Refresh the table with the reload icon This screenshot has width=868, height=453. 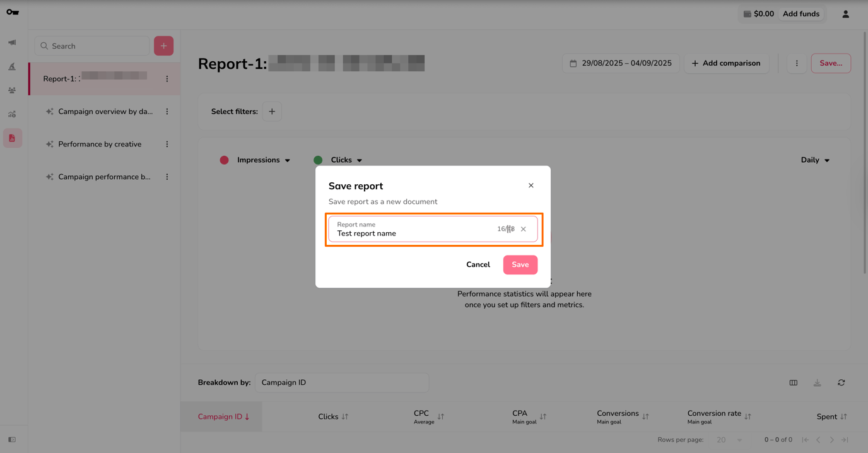[841, 382]
